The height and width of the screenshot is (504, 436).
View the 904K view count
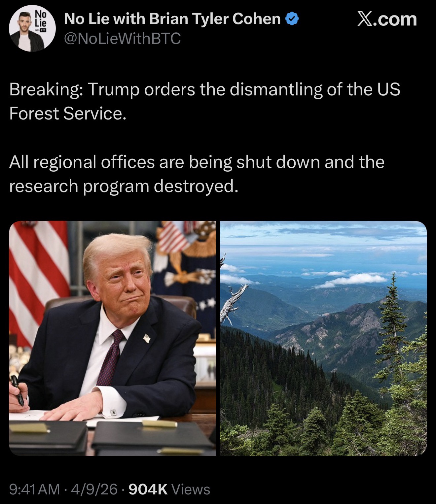(x=148, y=489)
